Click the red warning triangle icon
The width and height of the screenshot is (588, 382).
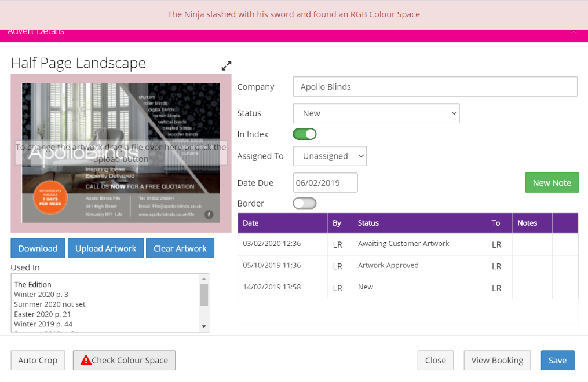86,360
